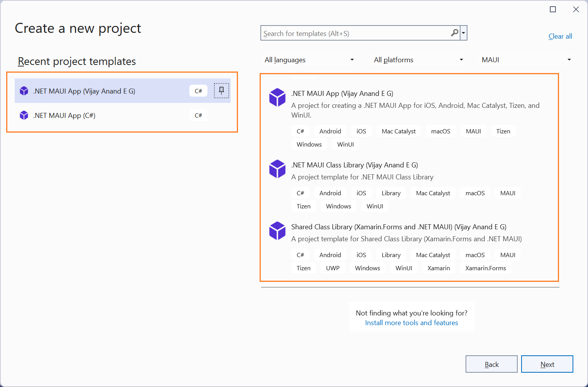Viewport: 588px width, 387px height.
Task: Open search history dropdown arrow
Action: point(463,33)
